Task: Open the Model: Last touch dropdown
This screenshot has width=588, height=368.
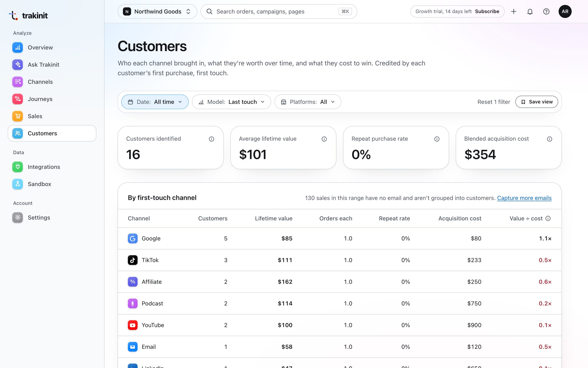Action: point(231,102)
